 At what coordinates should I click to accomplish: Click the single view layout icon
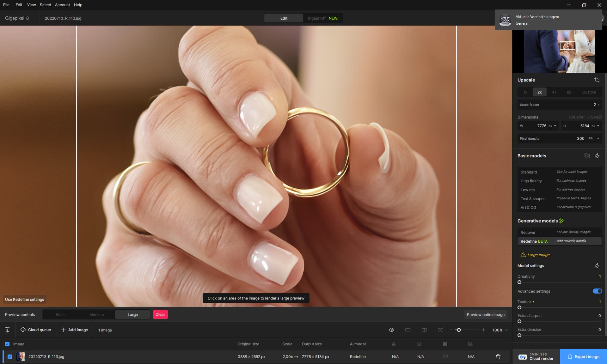tap(408, 330)
